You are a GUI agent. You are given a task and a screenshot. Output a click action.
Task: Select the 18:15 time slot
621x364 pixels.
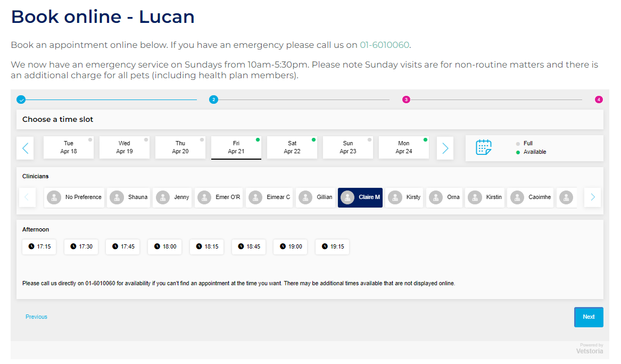pyautogui.click(x=206, y=246)
